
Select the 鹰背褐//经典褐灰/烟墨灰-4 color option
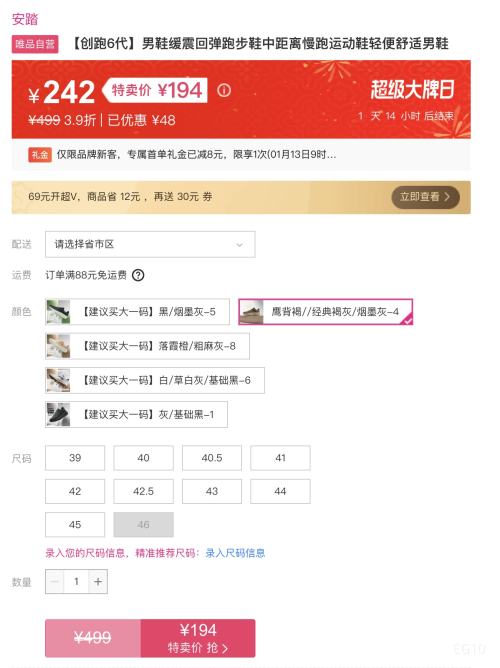pyautogui.click(x=325, y=312)
